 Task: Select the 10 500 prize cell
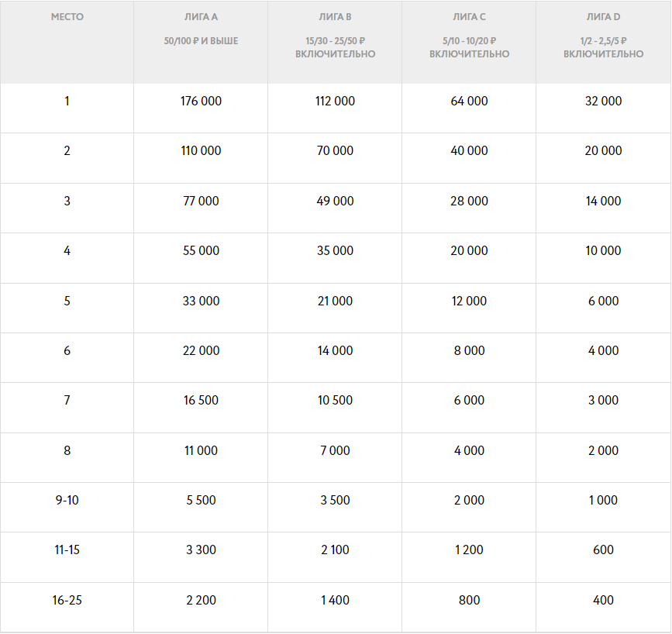pyautogui.click(x=335, y=401)
